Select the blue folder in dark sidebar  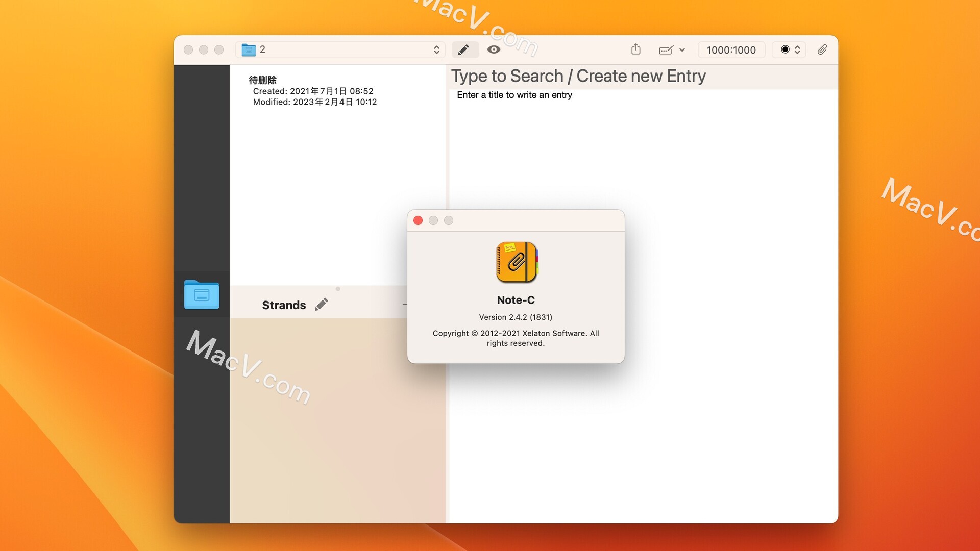202,294
